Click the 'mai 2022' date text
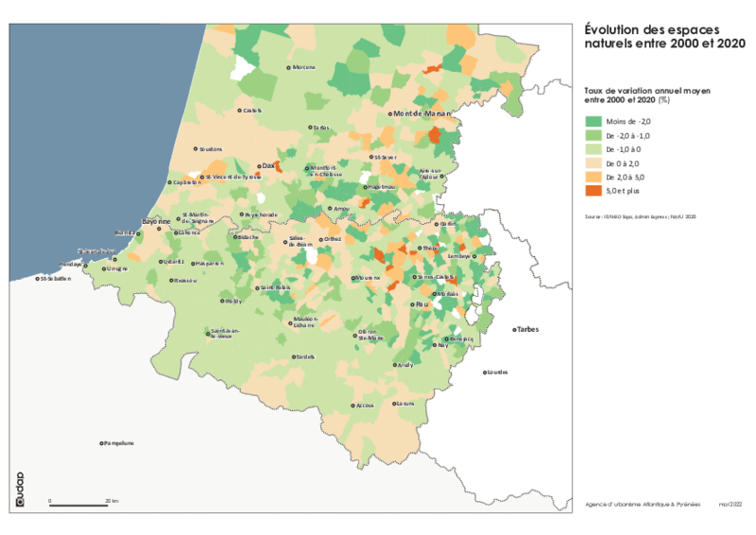 click(x=730, y=504)
